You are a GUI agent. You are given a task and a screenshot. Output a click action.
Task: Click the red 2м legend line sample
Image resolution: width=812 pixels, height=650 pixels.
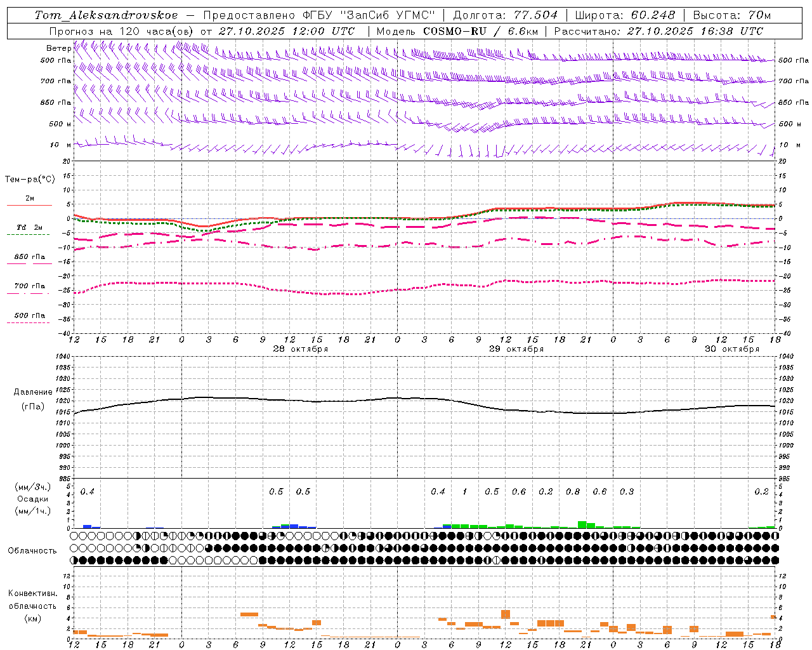29,205
